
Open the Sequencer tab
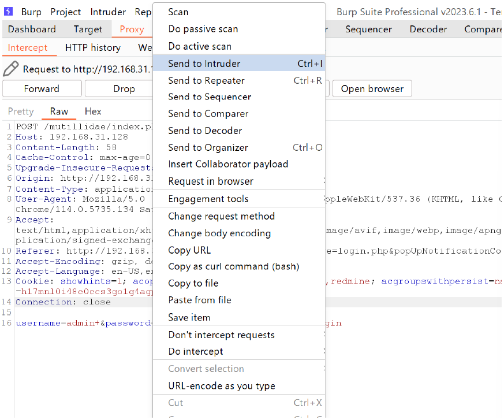click(368, 29)
